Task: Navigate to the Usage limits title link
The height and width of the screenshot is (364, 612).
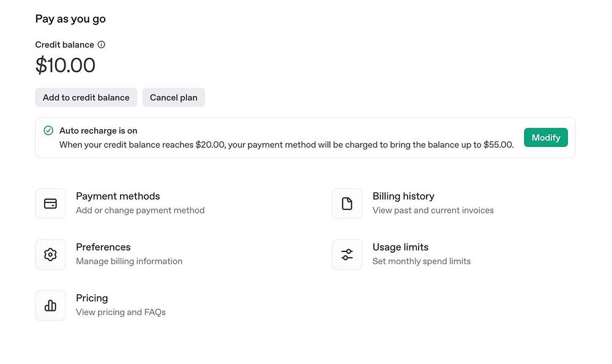Action: pyautogui.click(x=400, y=247)
